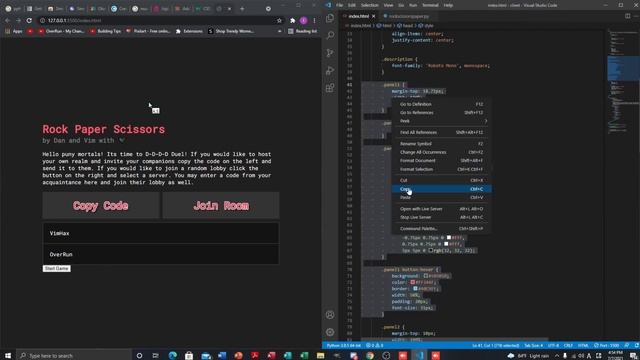Choose Rename Symbol in context menu
This screenshot has height=360, width=640.
point(441,144)
